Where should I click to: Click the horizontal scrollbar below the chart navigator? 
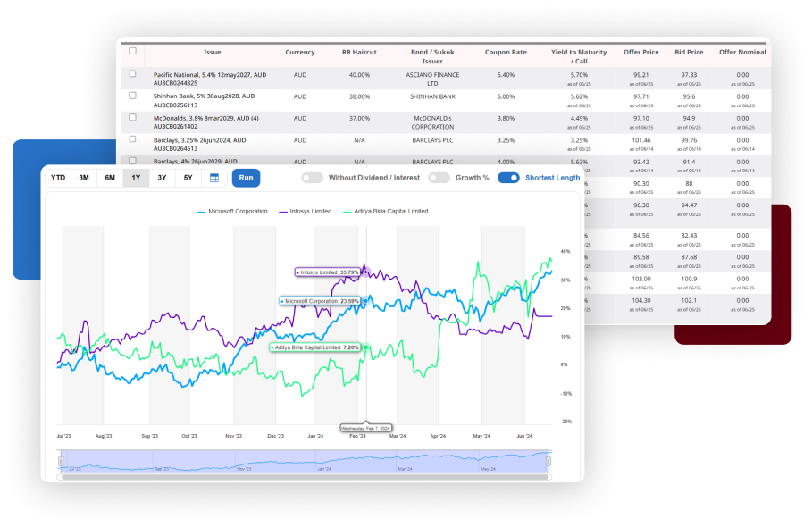pos(304,477)
